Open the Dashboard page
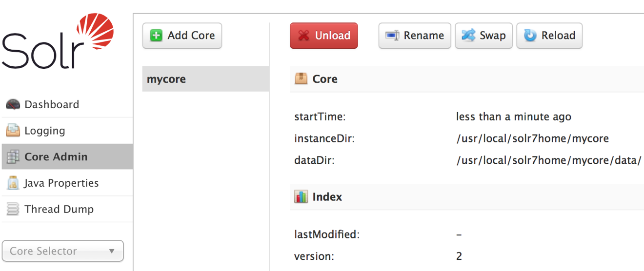The width and height of the screenshot is (644, 271). pyautogui.click(x=67, y=104)
